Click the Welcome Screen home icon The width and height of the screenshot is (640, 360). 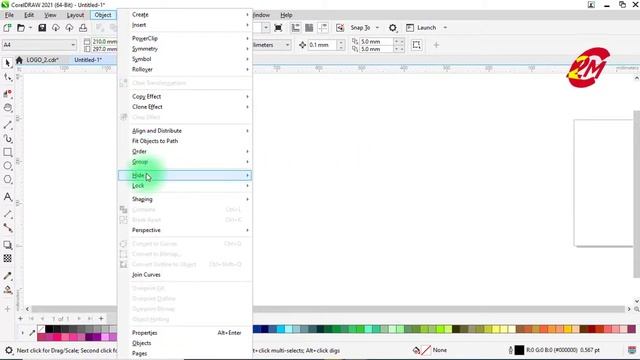[19, 60]
